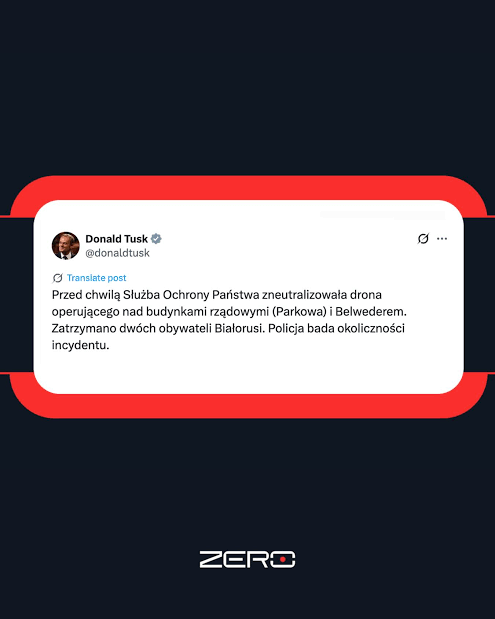Click the text '(Parkowa)' in the post
495x619 pixels.
(299, 311)
